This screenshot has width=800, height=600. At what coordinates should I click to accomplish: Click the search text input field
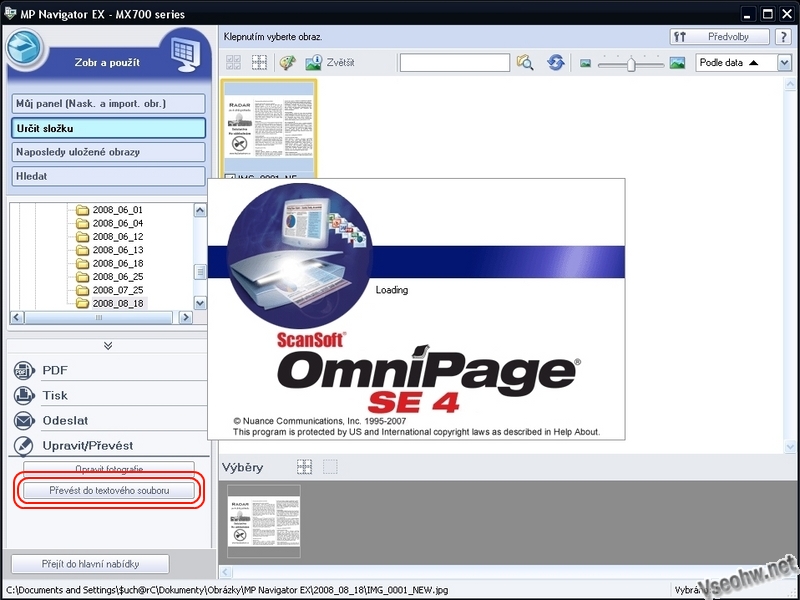point(455,63)
